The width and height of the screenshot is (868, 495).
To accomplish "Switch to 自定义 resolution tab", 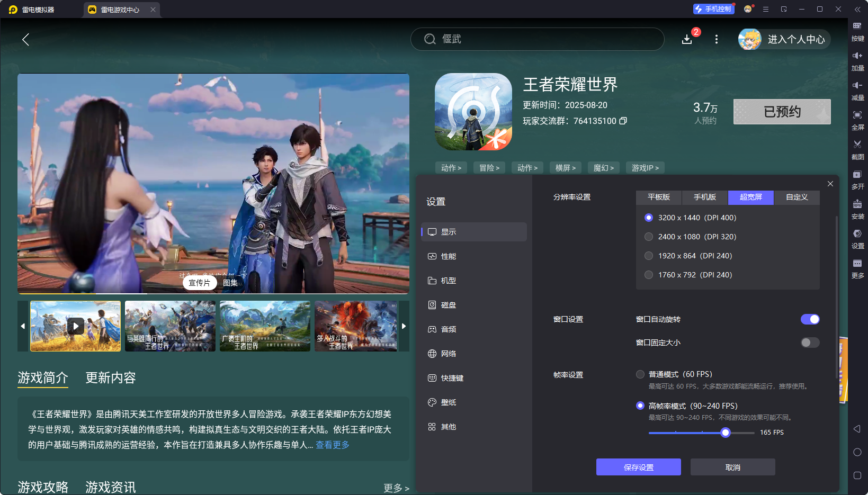I will [x=797, y=197].
